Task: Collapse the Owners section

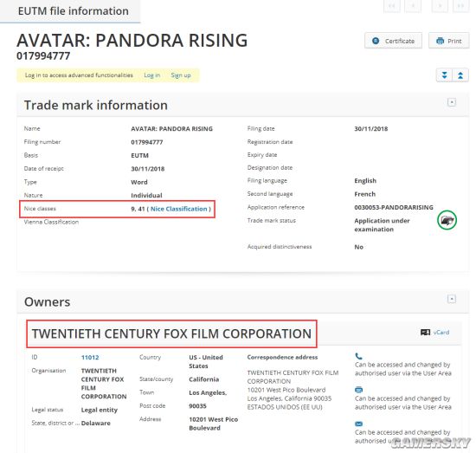Action: 452,299
